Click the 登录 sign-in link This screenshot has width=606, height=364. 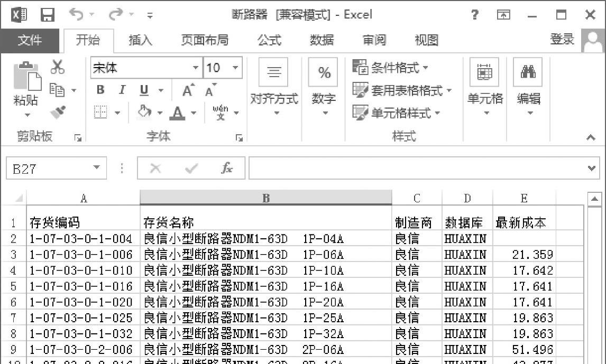tap(562, 40)
